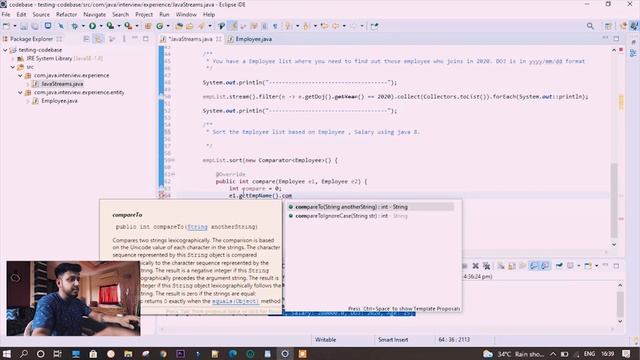This screenshot has width=640, height=360.
Task: Open Task View on the taskbar
Action: click(58, 354)
